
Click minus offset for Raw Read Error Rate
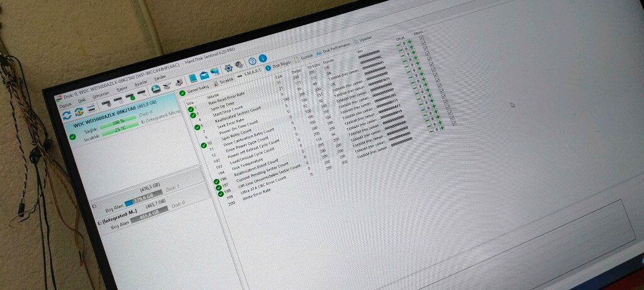[x=398, y=45]
